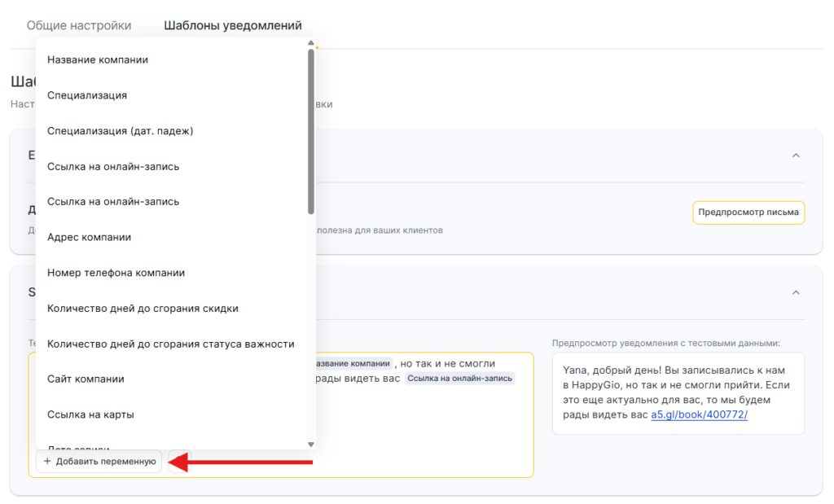Image resolution: width=834 pixels, height=504 pixels.
Task: Insert the Сайт компании variable
Action: [x=86, y=379]
